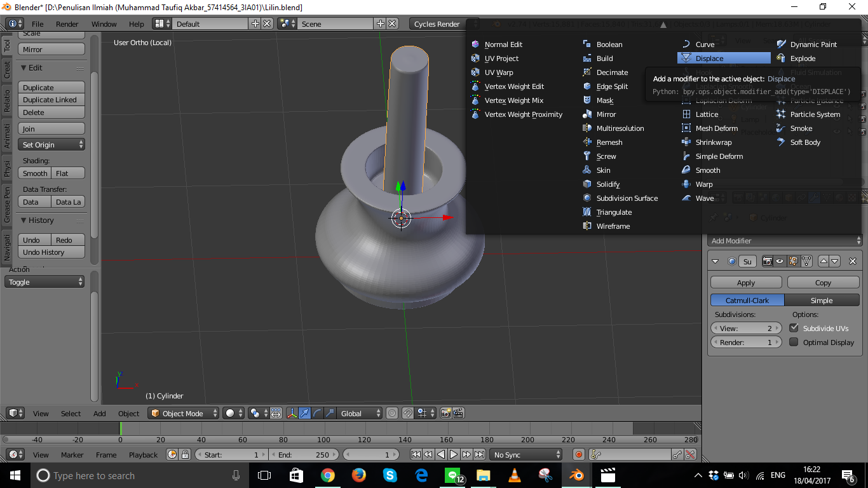Choose the Boolean modifier entry
Viewport: 868px width, 488px height.
[x=609, y=44]
